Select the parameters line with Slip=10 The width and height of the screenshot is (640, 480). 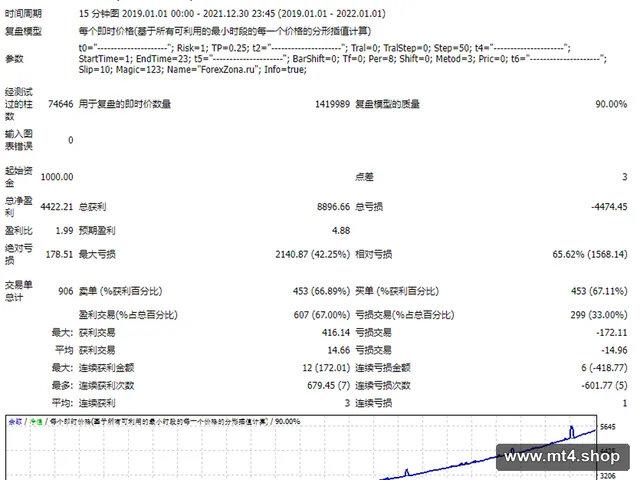192,69
